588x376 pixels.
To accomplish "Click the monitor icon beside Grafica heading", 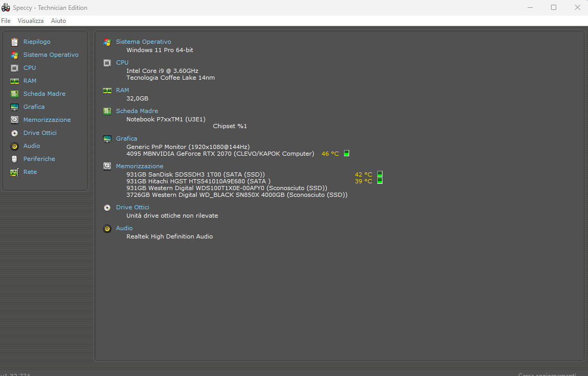I will (x=107, y=139).
